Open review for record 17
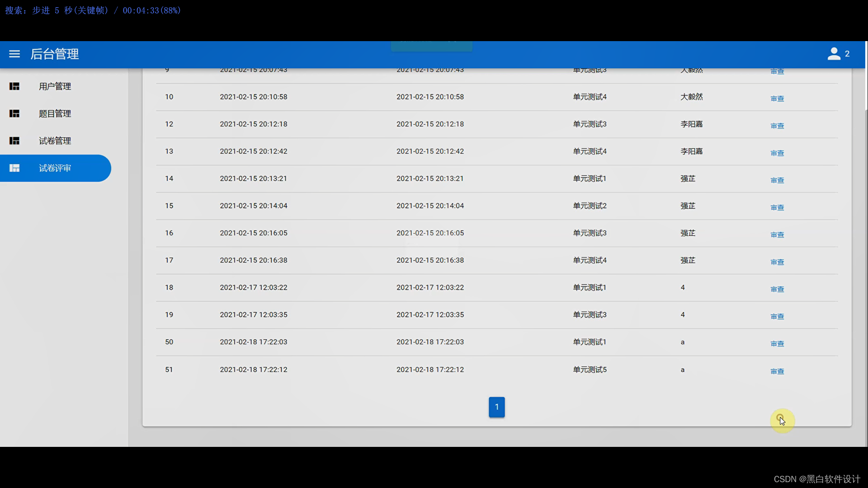 [x=777, y=262]
